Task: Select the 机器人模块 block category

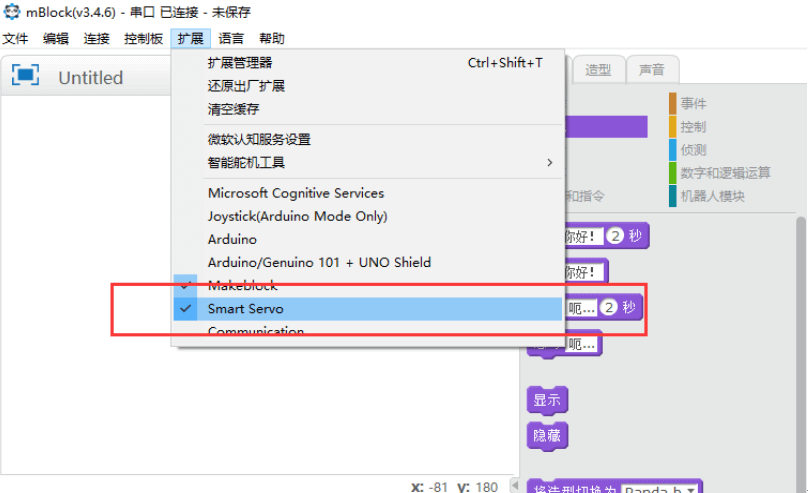Action: click(x=712, y=196)
